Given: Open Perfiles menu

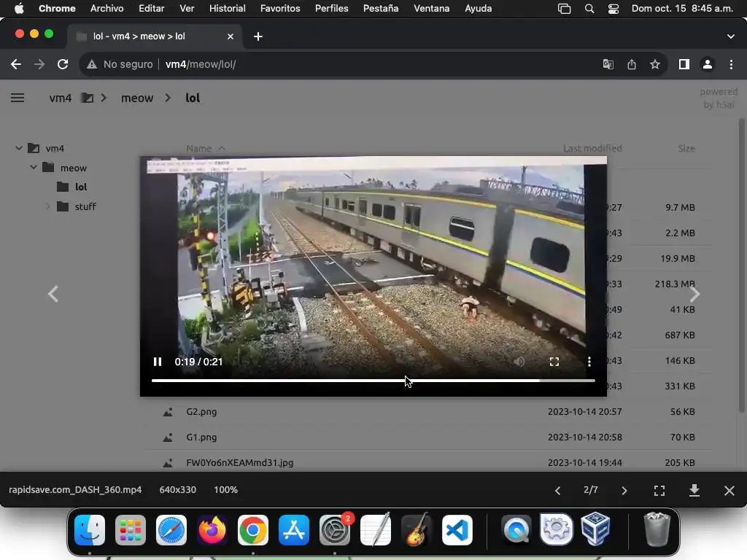Looking at the screenshot, I should pyautogui.click(x=332, y=9).
